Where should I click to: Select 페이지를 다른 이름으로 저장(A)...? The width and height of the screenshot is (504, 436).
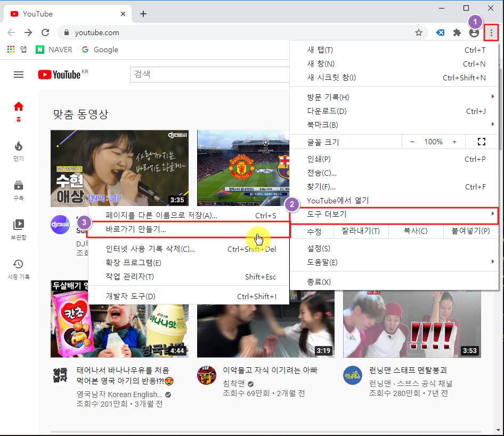189,215
